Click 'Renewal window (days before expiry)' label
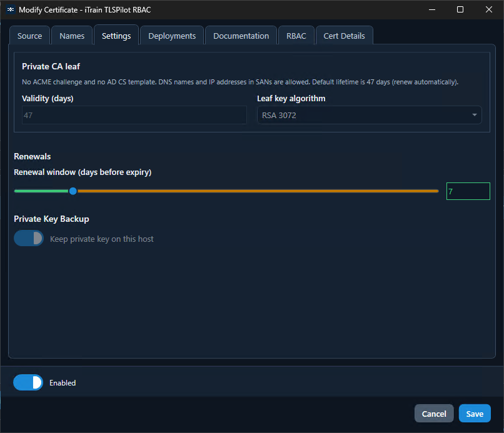 [83, 172]
